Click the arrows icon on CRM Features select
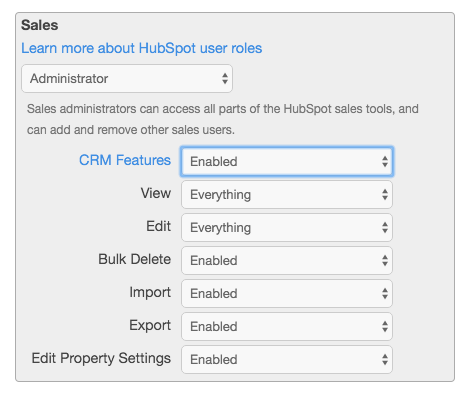 coord(385,161)
